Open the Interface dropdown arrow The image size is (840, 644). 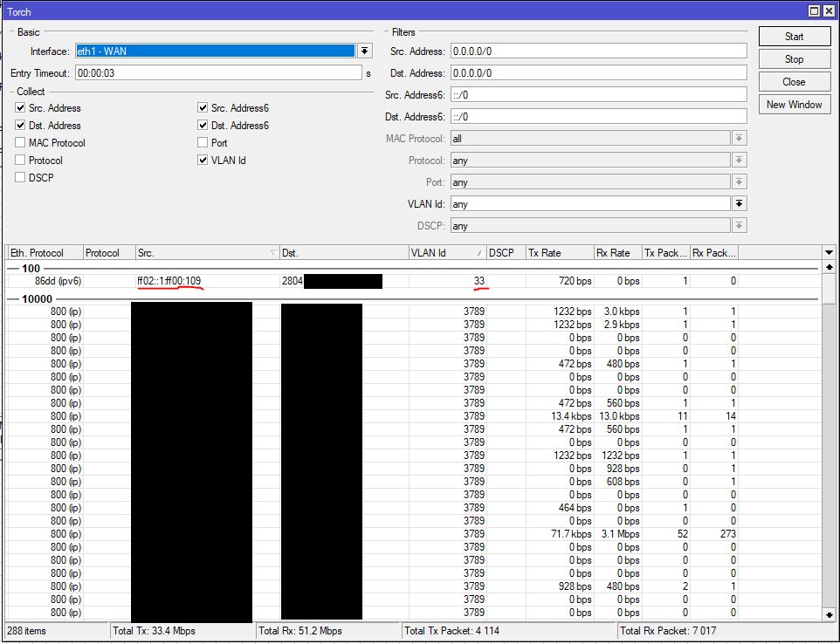[x=364, y=51]
